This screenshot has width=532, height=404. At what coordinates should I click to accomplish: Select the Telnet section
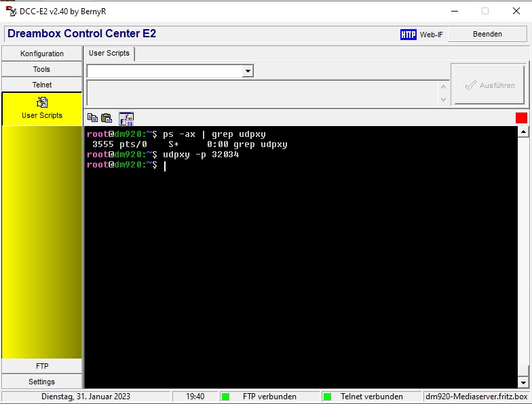click(x=42, y=85)
